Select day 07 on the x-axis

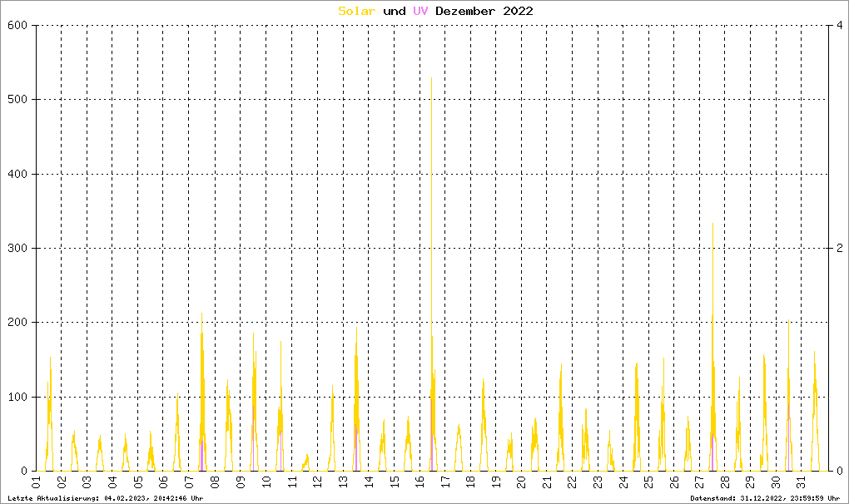click(x=189, y=482)
